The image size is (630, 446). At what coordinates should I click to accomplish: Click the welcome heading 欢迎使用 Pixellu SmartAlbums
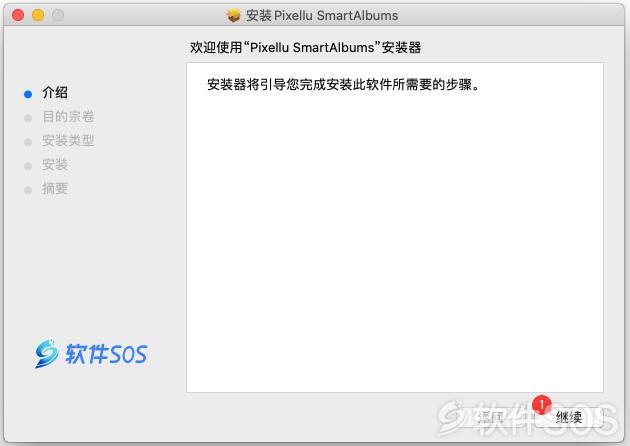click(305, 47)
